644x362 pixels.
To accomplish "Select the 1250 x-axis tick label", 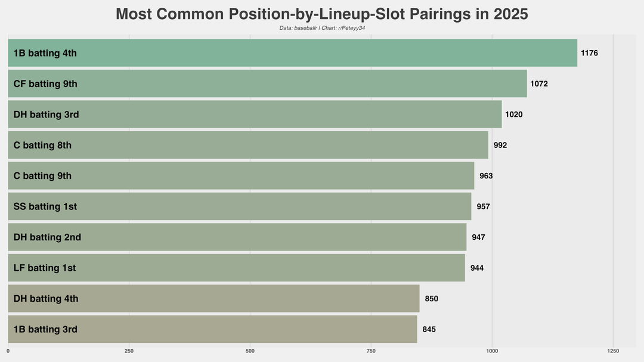I will pyautogui.click(x=613, y=351).
